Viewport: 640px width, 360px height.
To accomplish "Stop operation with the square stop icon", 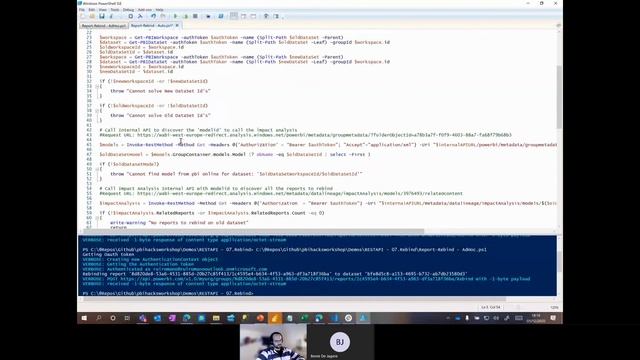I will [195, 16].
